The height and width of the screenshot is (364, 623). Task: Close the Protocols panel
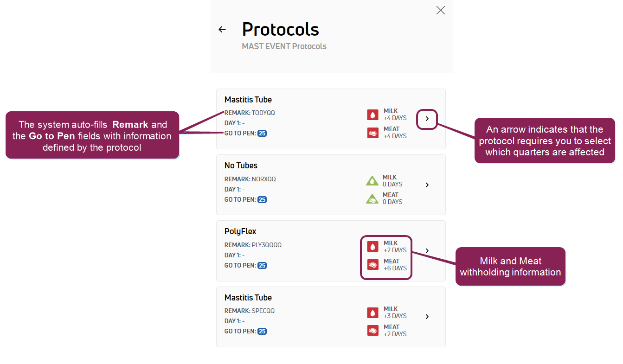tap(441, 10)
